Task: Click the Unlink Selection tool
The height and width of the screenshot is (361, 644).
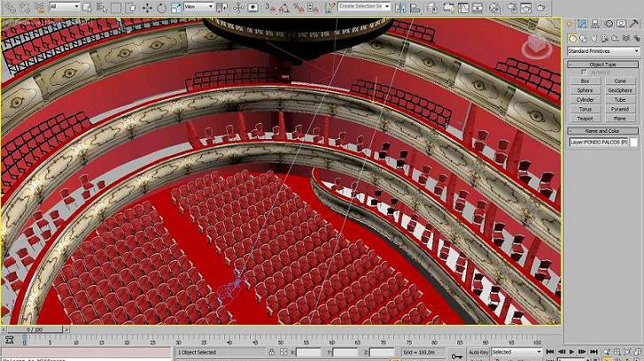Action: pyautogui.click(x=25, y=7)
